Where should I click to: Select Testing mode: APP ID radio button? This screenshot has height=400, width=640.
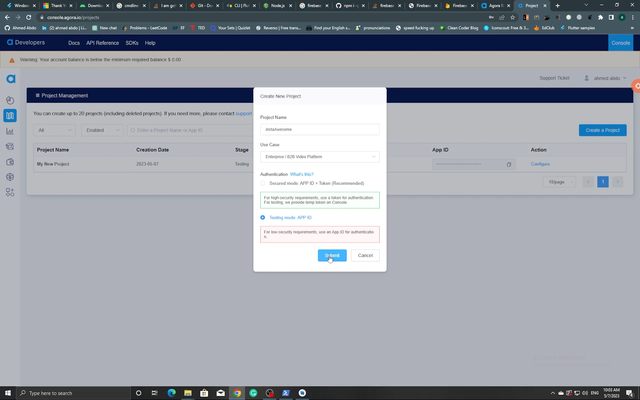262,218
